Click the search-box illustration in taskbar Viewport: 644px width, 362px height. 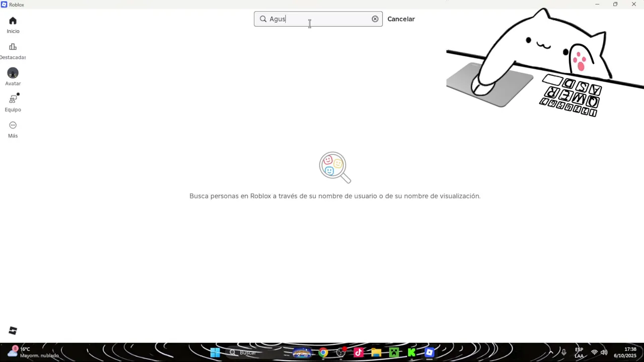click(302, 352)
